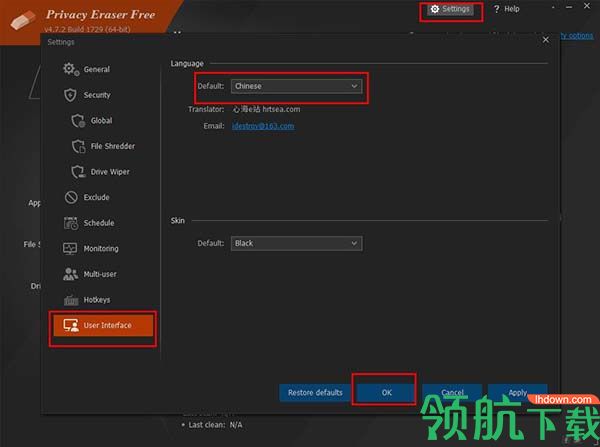Click the options link in the main window
This screenshot has height=447, width=600.
577,36
